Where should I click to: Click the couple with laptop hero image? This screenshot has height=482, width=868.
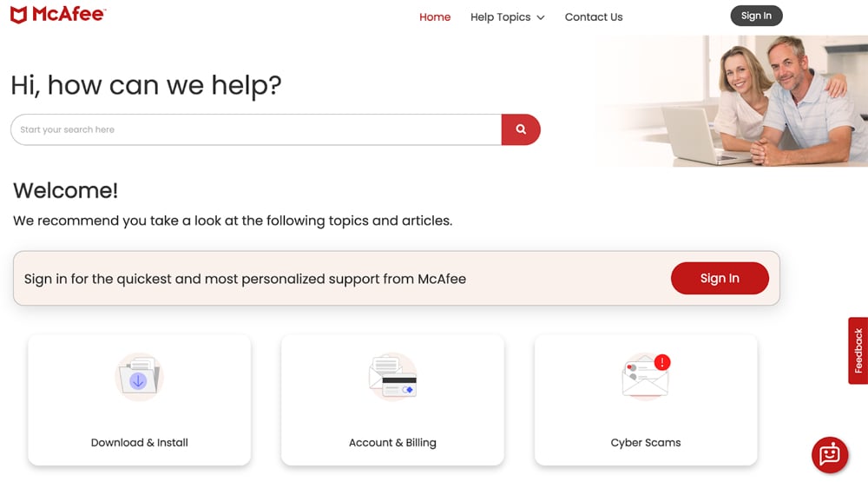(764, 100)
